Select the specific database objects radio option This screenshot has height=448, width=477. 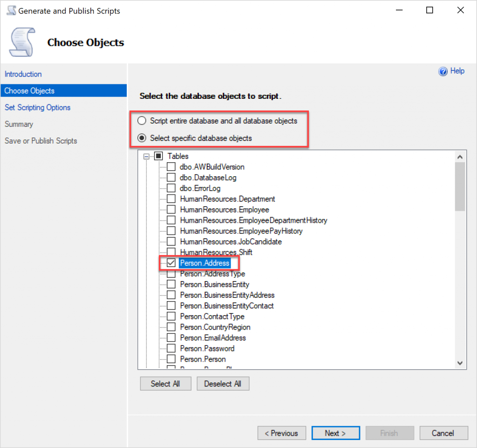(142, 138)
